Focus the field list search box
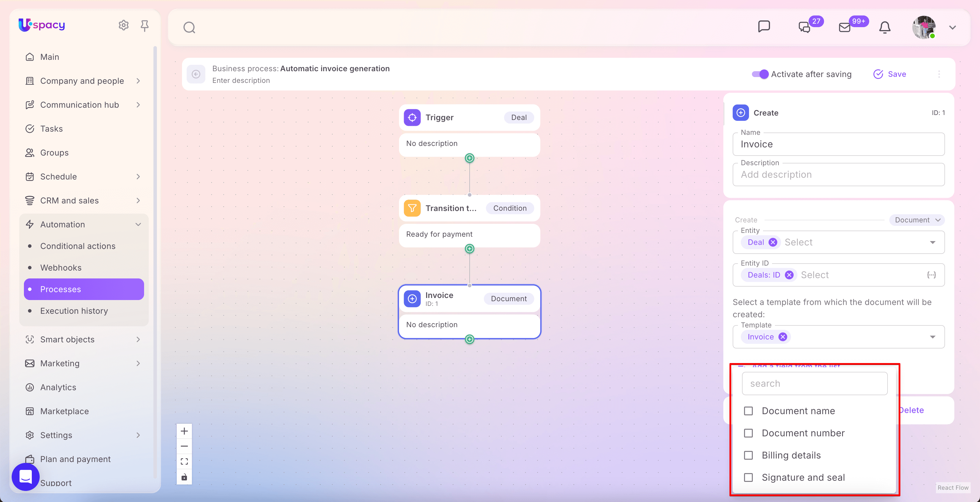The width and height of the screenshot is (980, 502). tap(815, 384)
